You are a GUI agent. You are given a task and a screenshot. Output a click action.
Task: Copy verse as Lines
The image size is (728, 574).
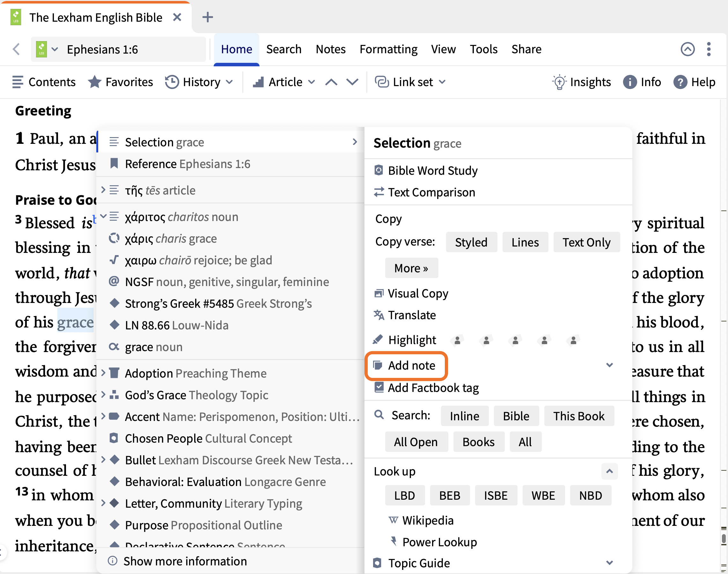[525, 242]
